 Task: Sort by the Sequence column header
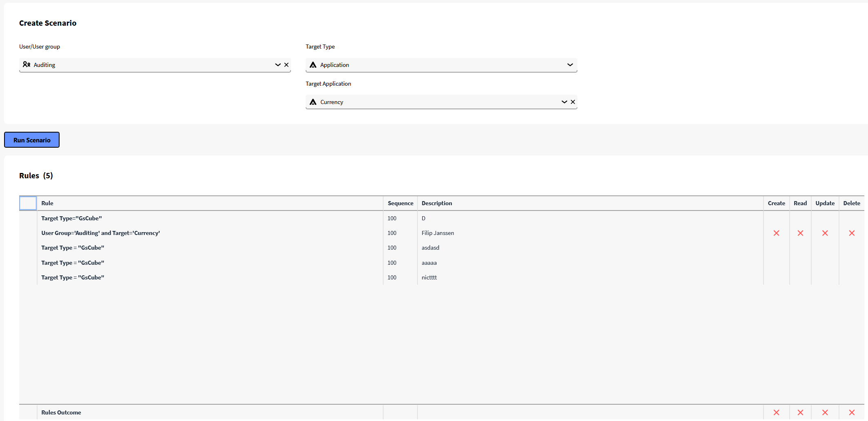tap(400, 203)
